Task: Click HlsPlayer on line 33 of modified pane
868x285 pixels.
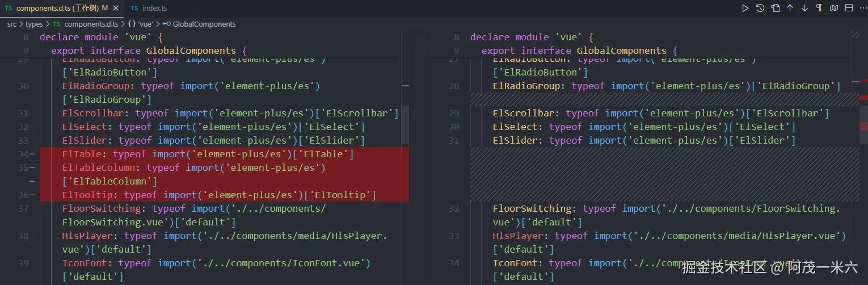Action: click(x=518, y=236)
